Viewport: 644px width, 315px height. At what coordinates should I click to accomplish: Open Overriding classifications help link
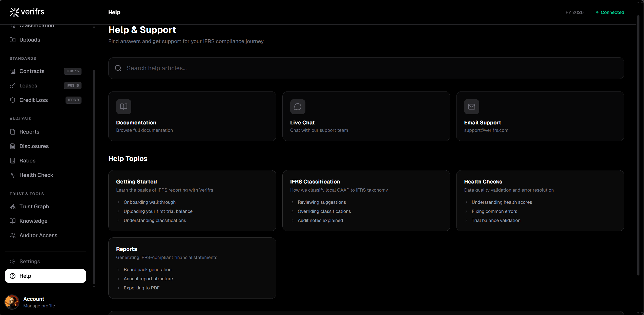[324, 211]
